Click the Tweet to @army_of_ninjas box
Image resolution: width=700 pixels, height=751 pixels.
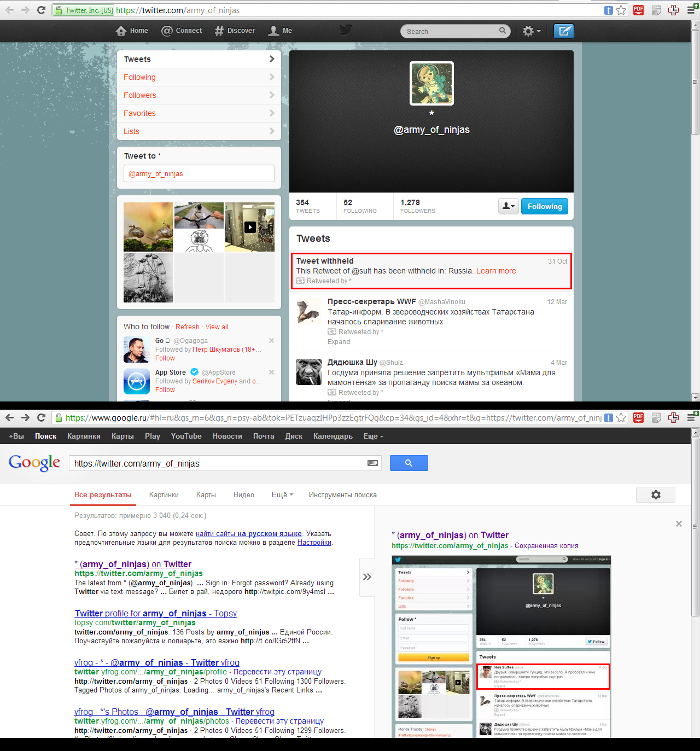point(199,173)
